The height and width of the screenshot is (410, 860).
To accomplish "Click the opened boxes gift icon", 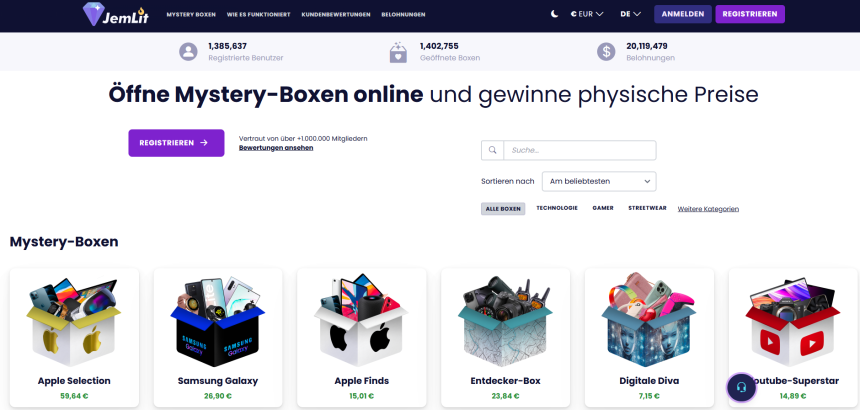I will click(398, 52).
